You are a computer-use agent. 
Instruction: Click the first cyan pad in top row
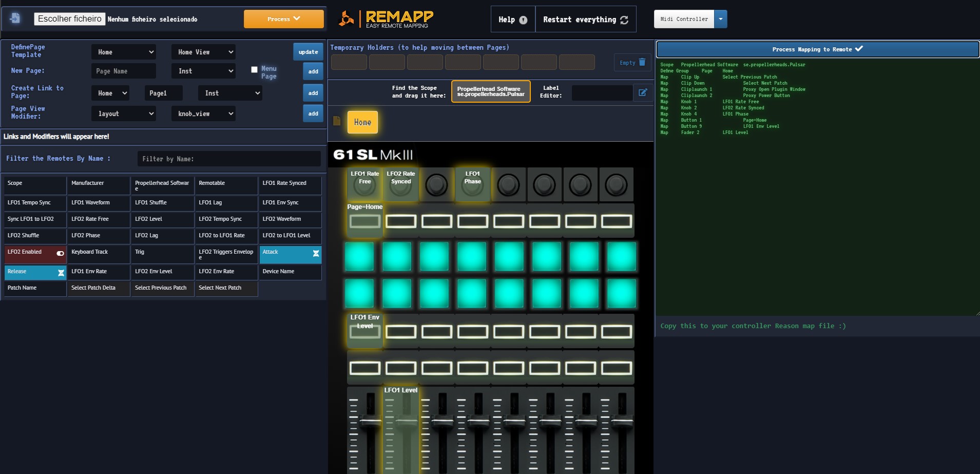click(359, 256)
